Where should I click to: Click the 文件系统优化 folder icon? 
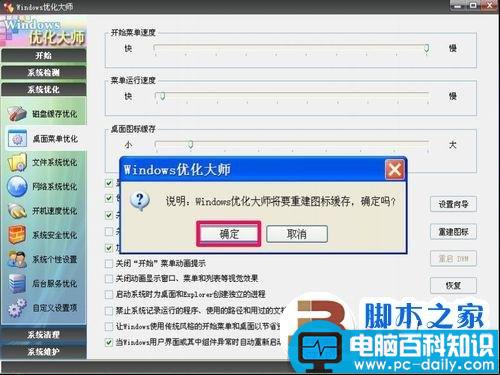17,162
